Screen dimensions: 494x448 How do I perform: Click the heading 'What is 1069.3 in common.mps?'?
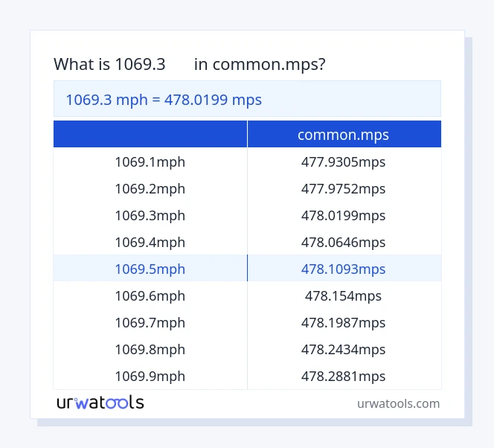coord(189,64)
